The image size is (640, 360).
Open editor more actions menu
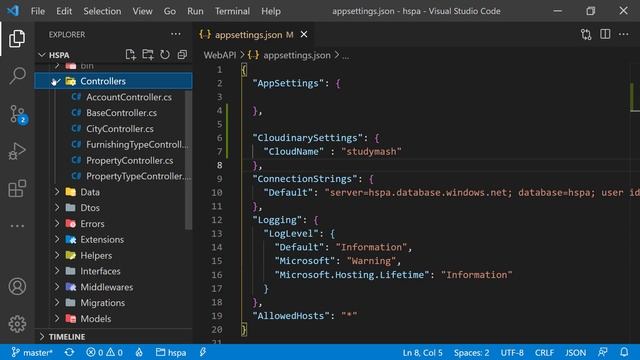(x=624, y=34)
